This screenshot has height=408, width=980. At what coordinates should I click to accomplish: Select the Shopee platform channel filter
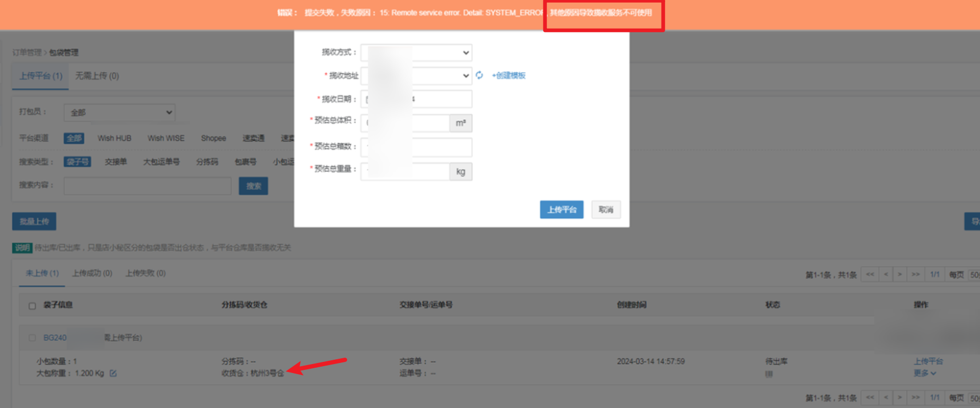click(x=213, y=138)
